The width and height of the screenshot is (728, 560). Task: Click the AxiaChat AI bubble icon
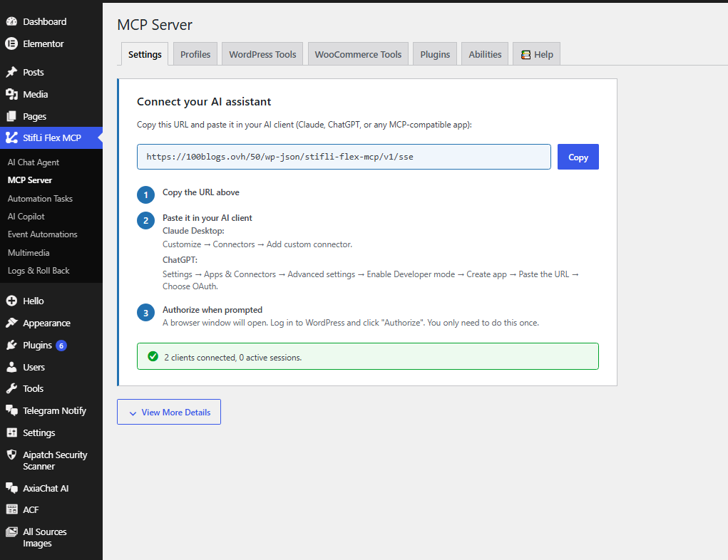[11, 488]
